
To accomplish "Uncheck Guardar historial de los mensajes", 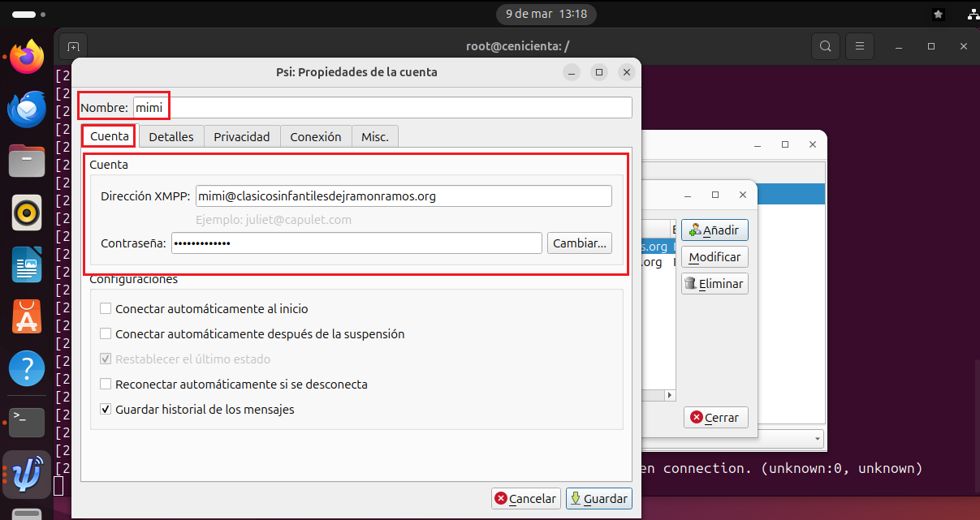I will click(106, 409).
